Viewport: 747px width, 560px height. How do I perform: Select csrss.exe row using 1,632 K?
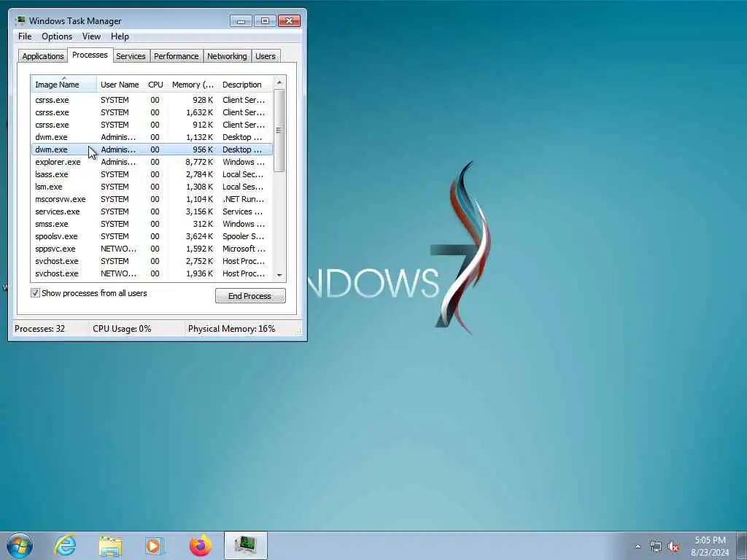152,112
